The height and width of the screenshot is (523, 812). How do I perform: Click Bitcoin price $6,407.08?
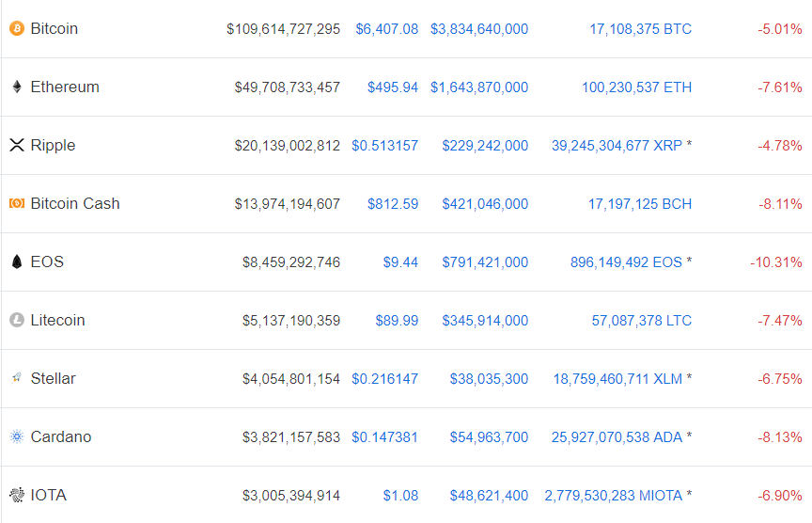coord(387,29)
